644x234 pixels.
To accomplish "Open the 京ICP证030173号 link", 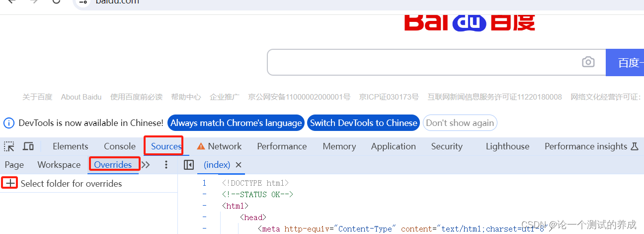I will pos(389,97).
